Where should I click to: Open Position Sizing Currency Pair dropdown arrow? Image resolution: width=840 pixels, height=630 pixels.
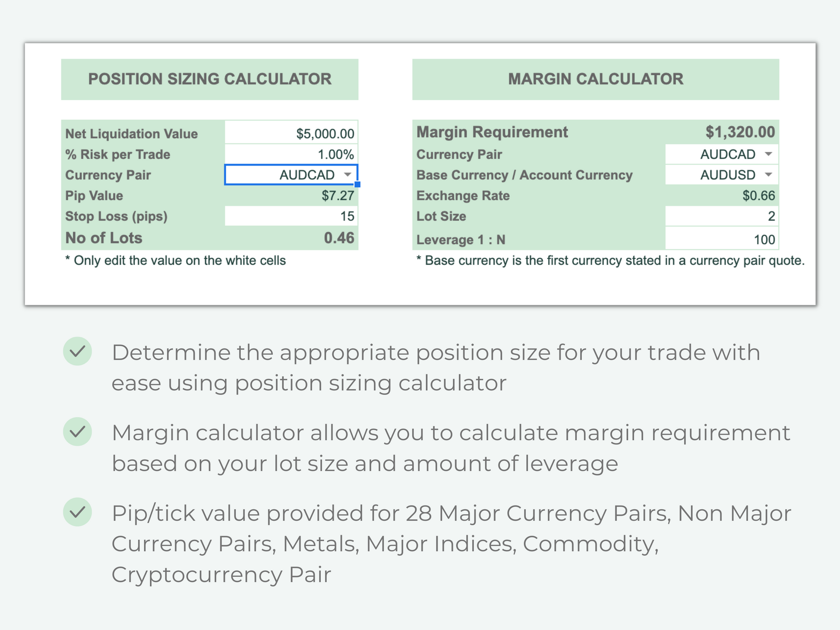tap(347, 175)
